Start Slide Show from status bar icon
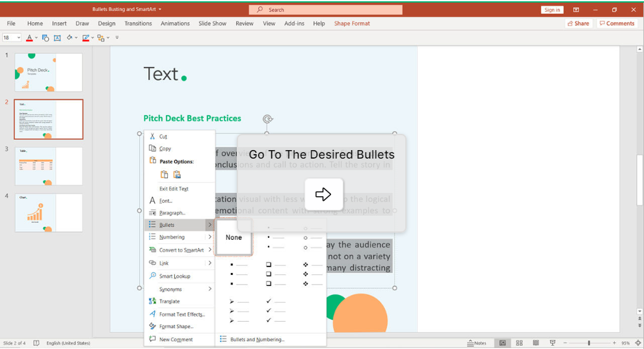The width and height of the screenshot is (644, 349). [x=552, y=343]
